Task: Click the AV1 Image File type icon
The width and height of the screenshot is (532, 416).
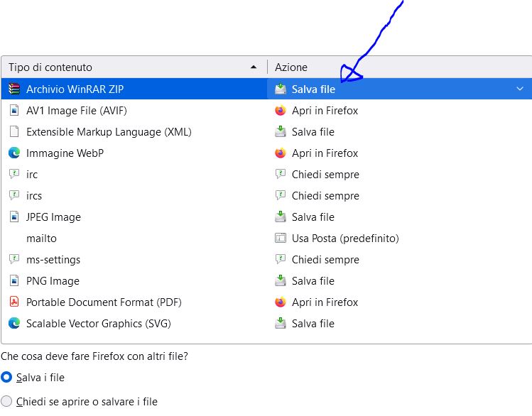Action: click(x=14, y=110)
